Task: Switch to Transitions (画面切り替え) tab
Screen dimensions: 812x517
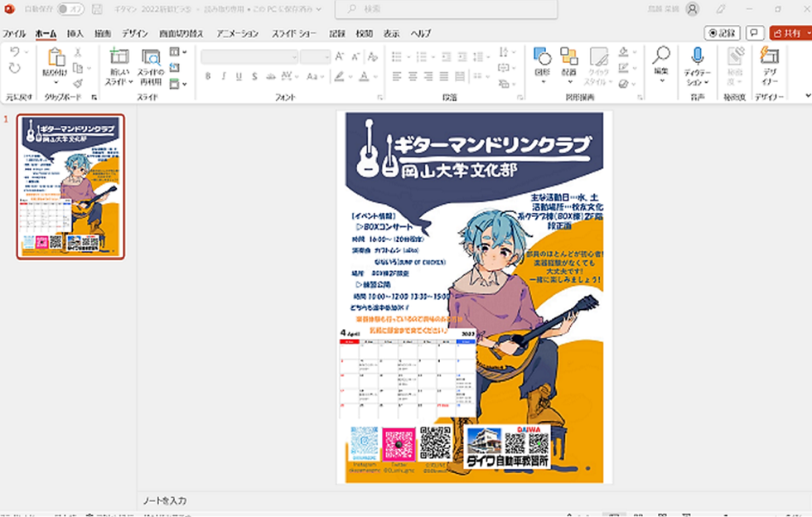Action: (181, 34)
